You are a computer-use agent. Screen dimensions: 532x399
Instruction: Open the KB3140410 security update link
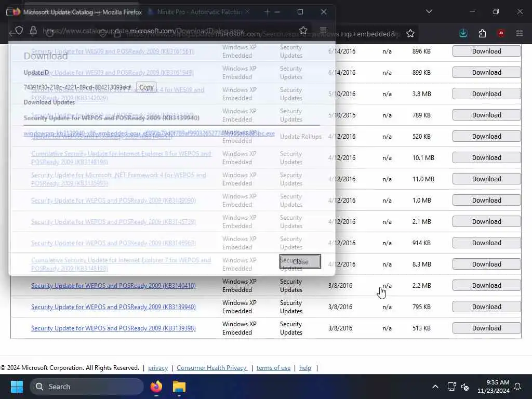(113, 286)
